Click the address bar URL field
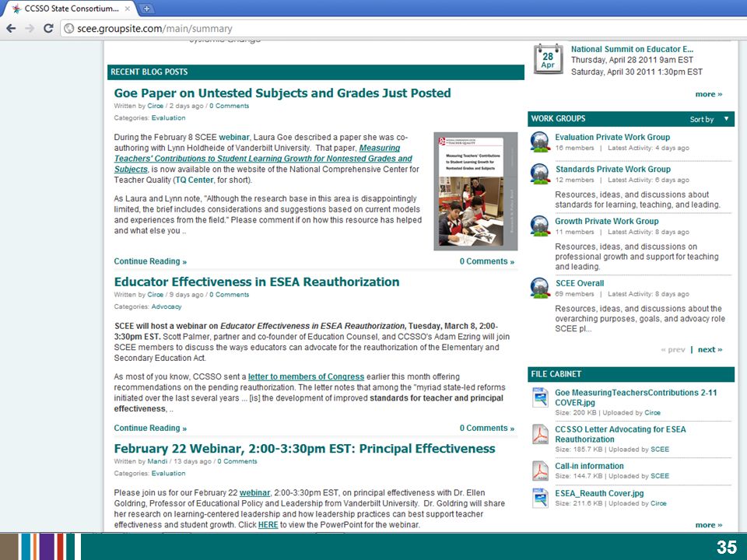The width and height of the screenshot is (747, 560). click(403, 29)
